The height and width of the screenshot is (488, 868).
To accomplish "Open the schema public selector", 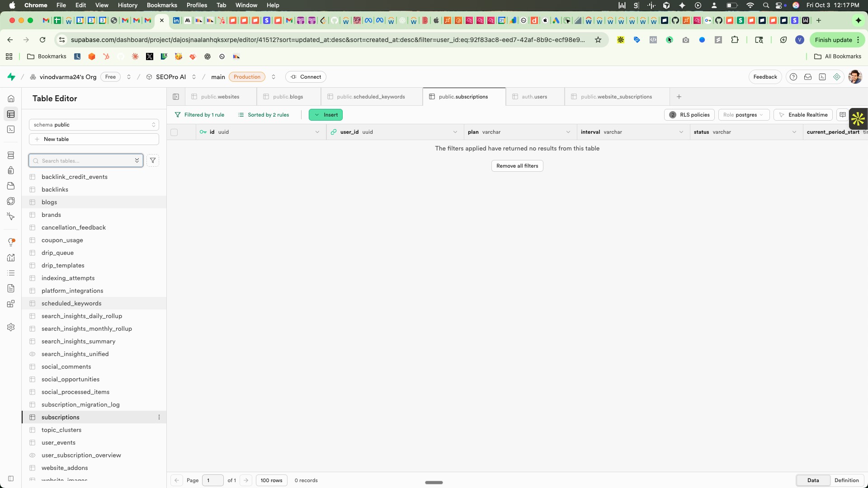I will (x=94, y=125).
